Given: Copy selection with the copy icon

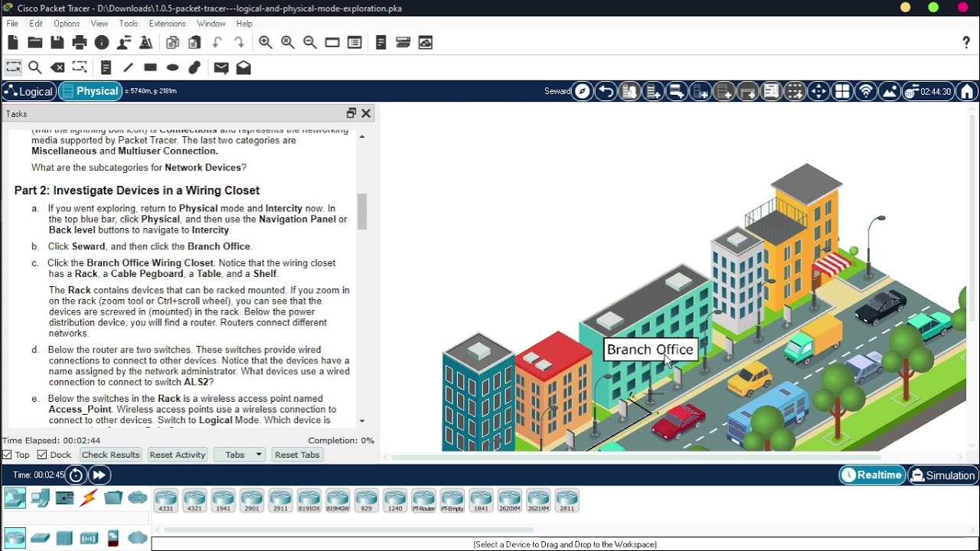Looking at the screenshot, I should pyautogui.click(x=172, y=43).
